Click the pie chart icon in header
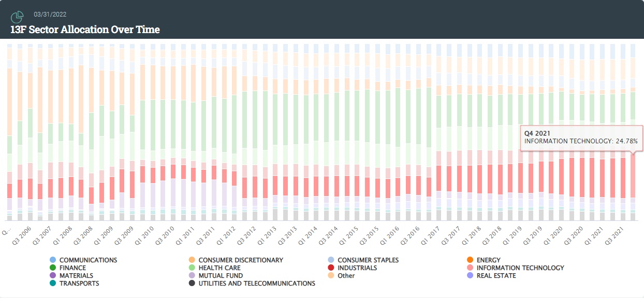Viewport: 644px width, 298px height. (x=17, y=17)
